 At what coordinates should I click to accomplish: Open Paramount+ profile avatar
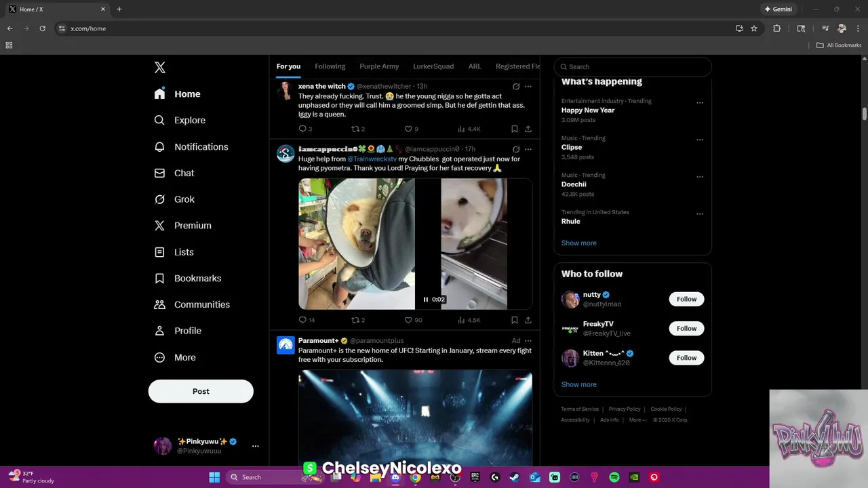pyautogui.click(x=285, y=345)
